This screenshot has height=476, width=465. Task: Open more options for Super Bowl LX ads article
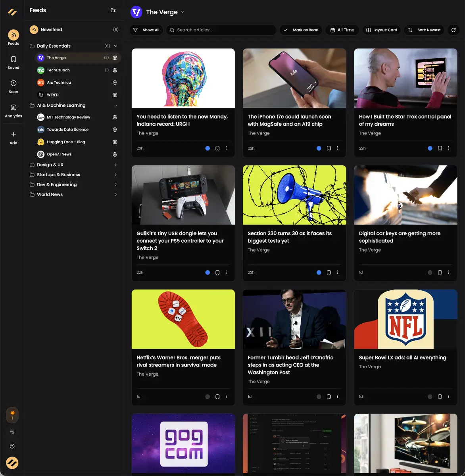coord(449,397)
